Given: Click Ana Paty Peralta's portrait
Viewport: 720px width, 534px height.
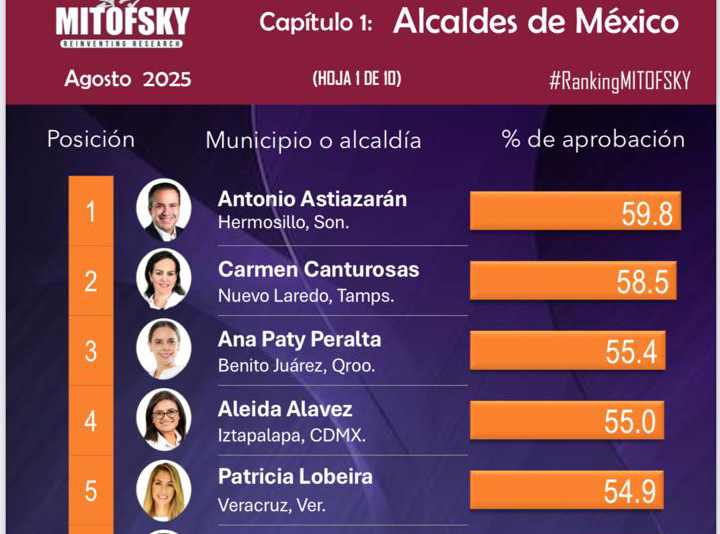Looking at the screenshot, I should [164, 349].
